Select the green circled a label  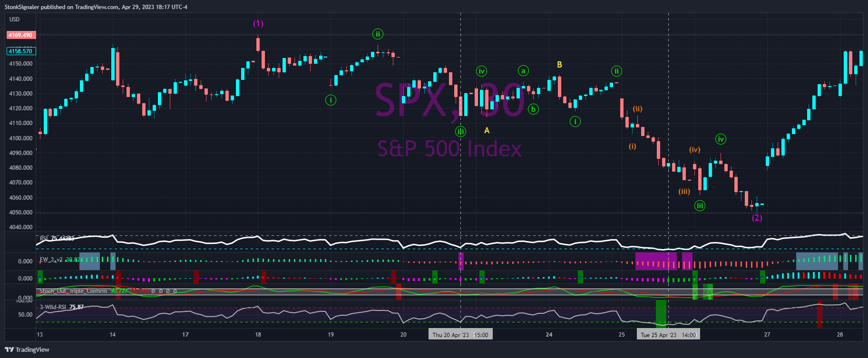[523, 71]
